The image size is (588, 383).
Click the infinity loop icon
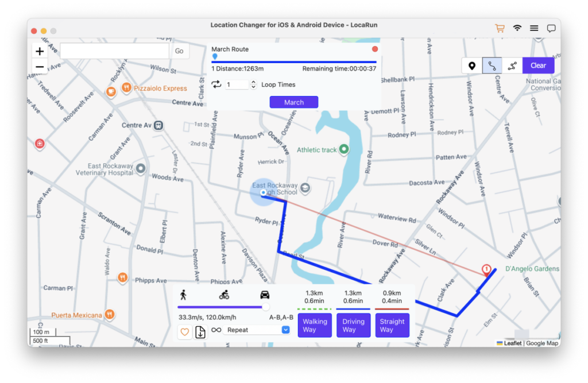(x=216, y=330)
